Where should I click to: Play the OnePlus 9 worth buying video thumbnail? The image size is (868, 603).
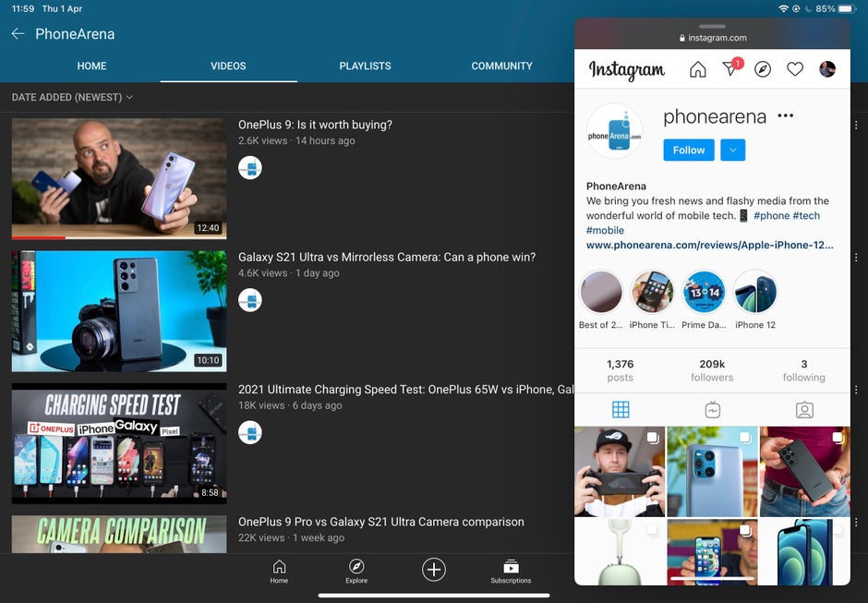(119, 178)
